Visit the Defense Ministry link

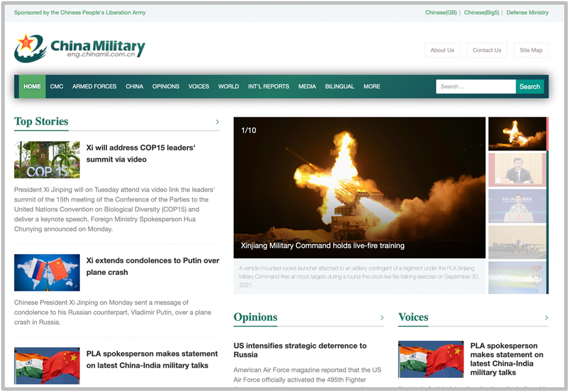click(527, 12)
